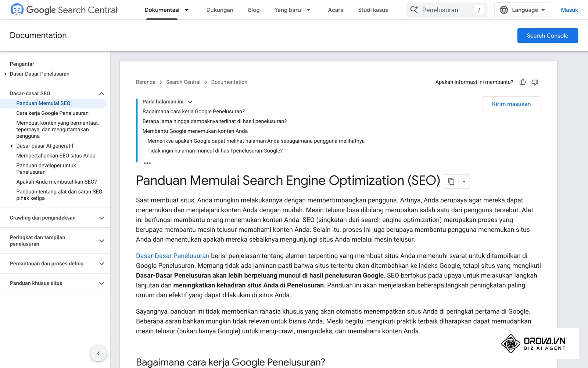588x368 pixels.
Task: Open Mempertahankan SEO situs Anda
Action: pos(56,156)
